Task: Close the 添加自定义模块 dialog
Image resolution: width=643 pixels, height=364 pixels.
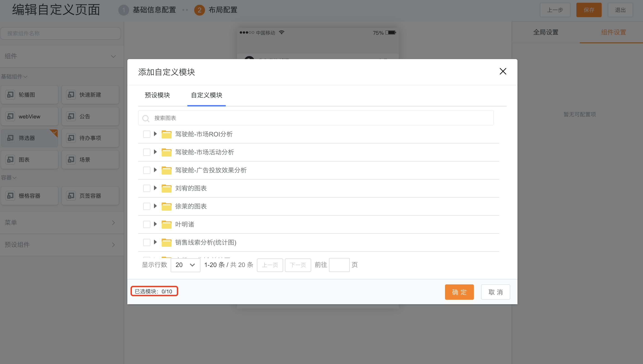Action: [503, 71]
